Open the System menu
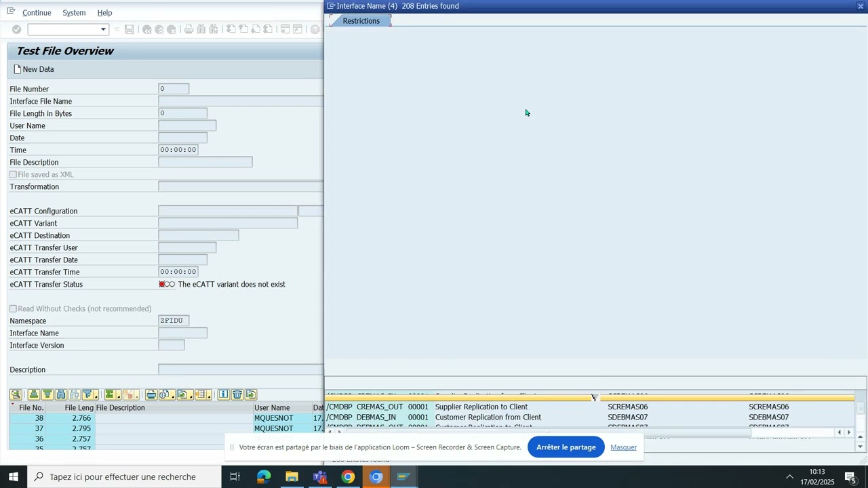The image size is (868, 488). pyautogui.click(x=74, y=13)
